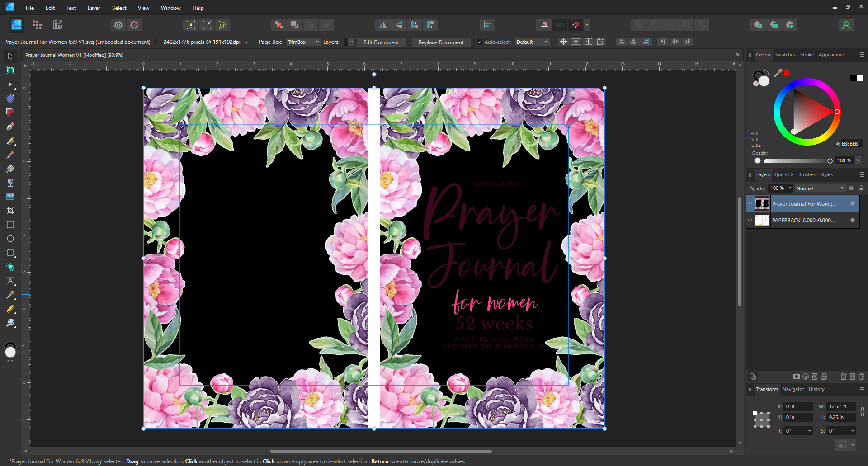Add an adjustment layer
The width and height of the screenshot is (868, 466).
[x=806, y=377]
